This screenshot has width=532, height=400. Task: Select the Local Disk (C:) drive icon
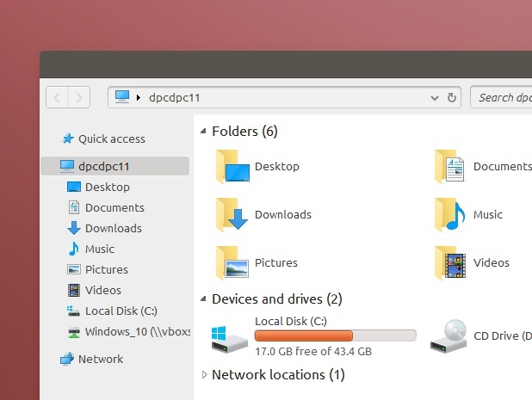tap(229, 339)
